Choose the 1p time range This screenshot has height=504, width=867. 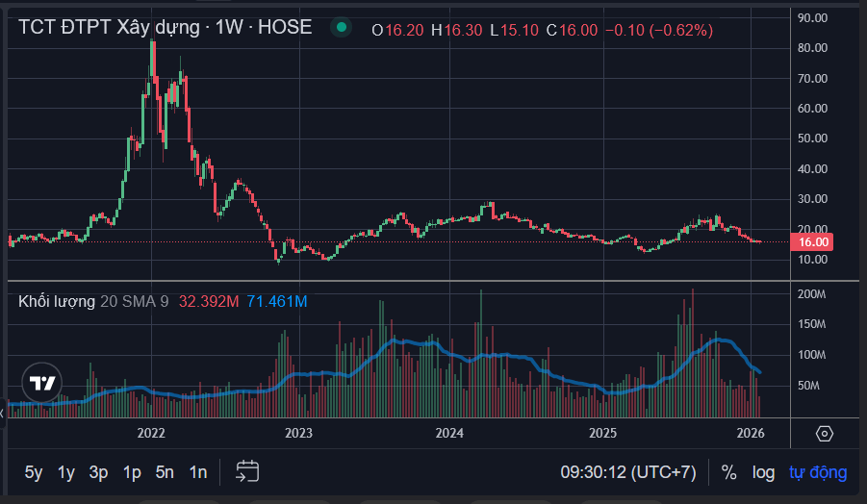[x=132, y=472]
